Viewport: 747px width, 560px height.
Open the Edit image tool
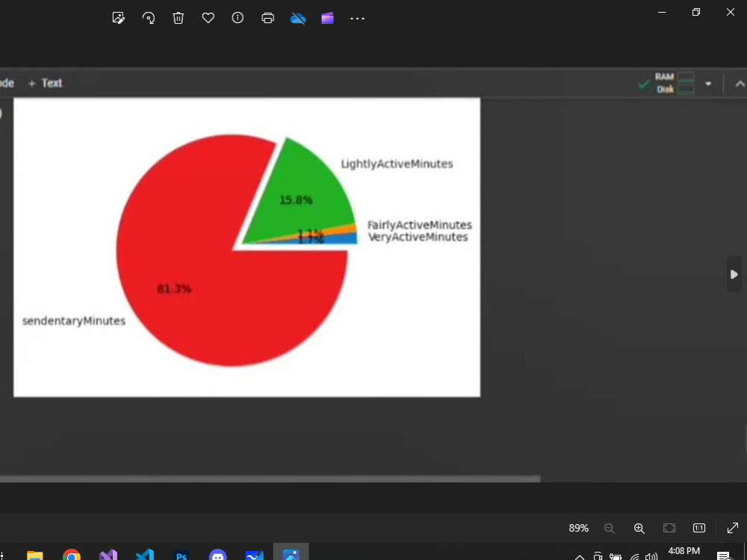coord(118,18)
